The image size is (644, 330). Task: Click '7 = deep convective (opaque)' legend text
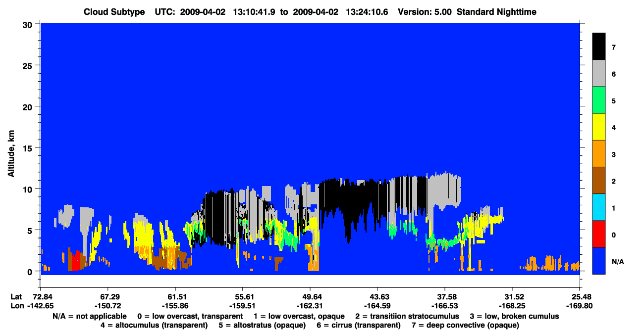pyautogui.click(x=465, y=325)
